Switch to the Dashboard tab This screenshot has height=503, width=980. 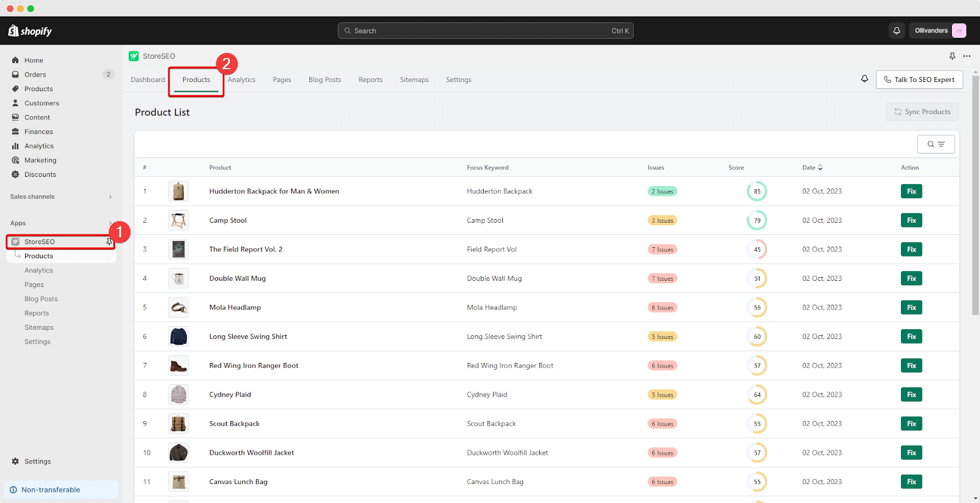click(148, 80)
